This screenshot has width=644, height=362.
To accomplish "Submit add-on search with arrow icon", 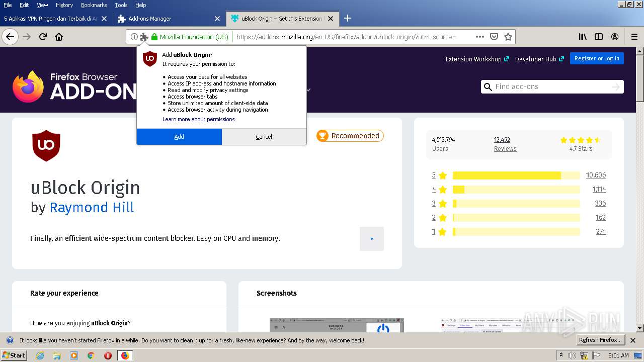I will (615, 87).
